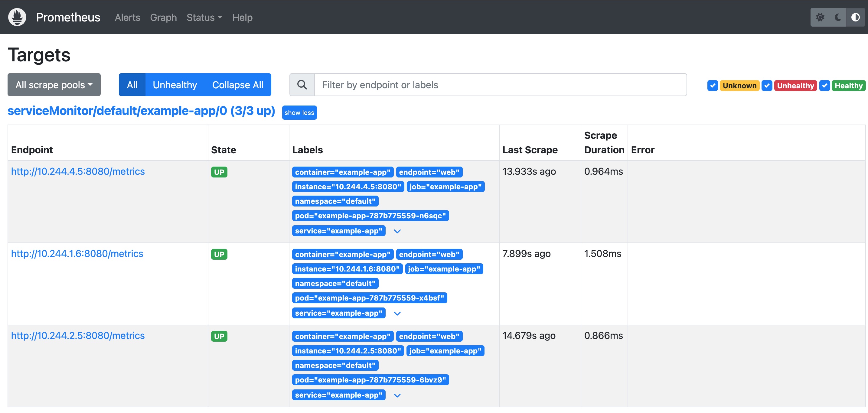868x413 pixels.
Task: Switch to light theme sun icon
Action: tap(820, 17)
